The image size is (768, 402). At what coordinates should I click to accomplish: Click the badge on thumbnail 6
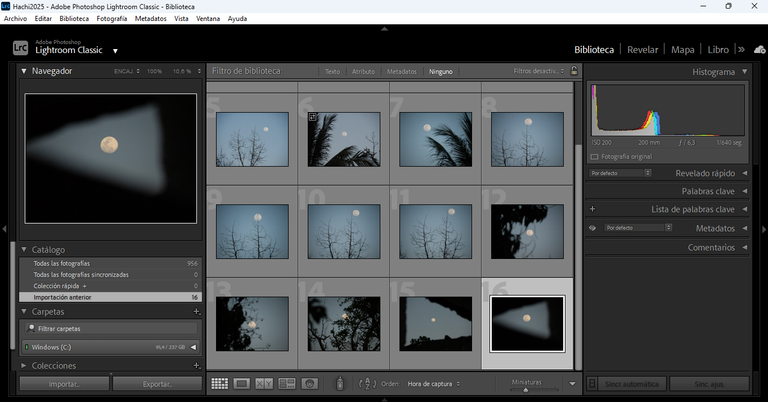[x=312, y=117]
